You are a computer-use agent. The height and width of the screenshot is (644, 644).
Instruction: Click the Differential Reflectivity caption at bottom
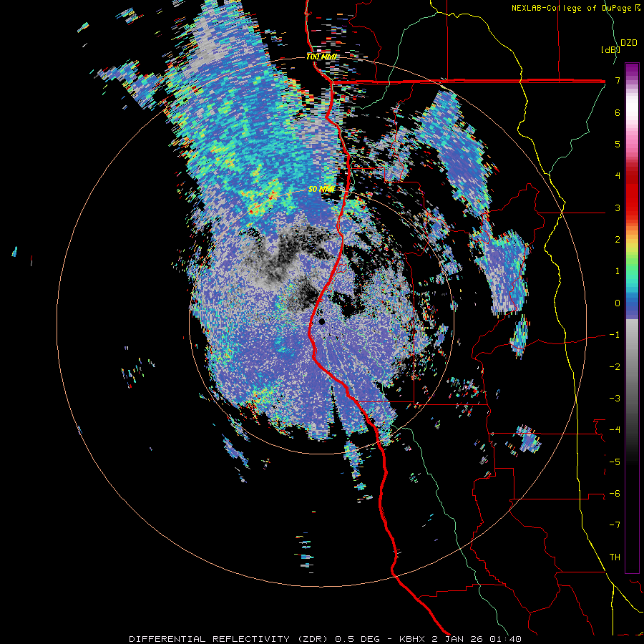pos(325,639)
